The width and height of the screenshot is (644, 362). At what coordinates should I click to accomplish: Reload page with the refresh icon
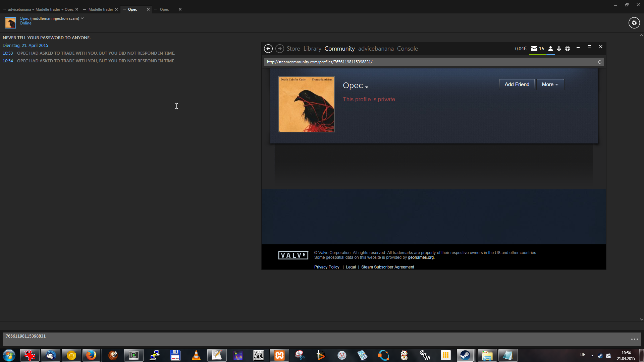coord(600,62)
